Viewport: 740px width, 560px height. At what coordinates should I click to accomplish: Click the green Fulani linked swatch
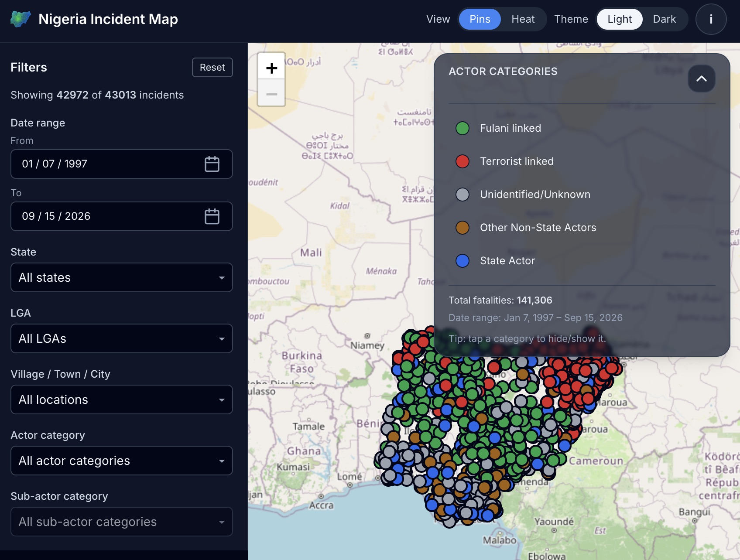[462, 128]
